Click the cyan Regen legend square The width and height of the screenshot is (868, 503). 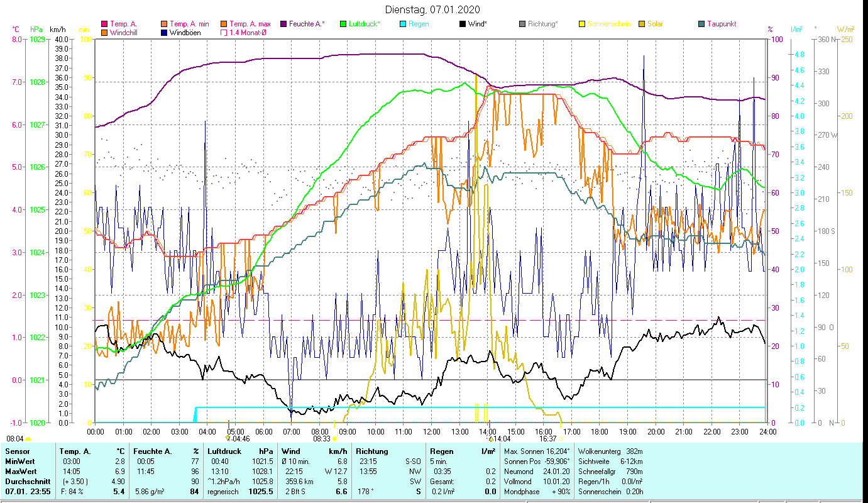tap(402, 24)
